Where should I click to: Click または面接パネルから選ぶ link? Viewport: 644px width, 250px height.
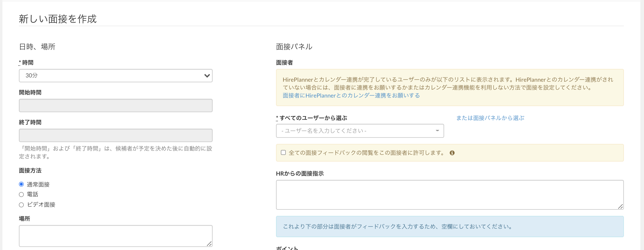click(x=490, y=118)
